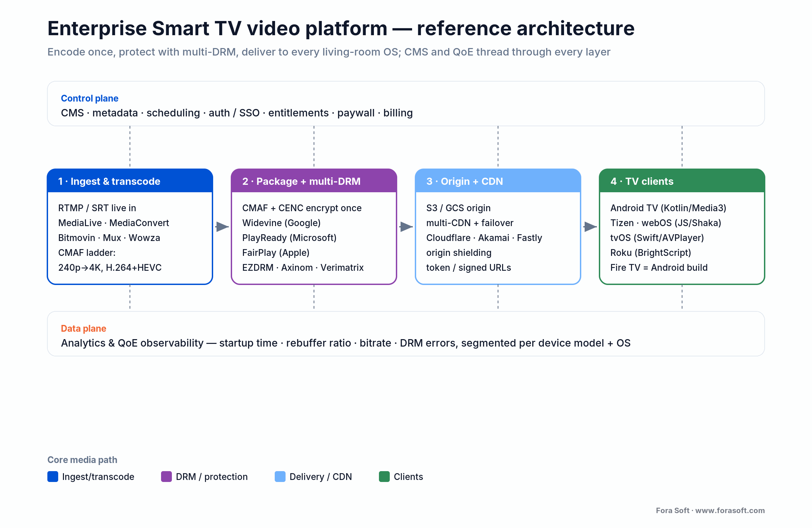Click the 'Roku (BrightScript)' line
The image size is (812, 528).
click(x=651, y=252)
